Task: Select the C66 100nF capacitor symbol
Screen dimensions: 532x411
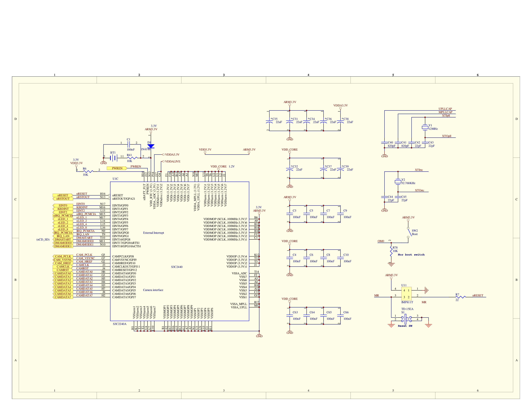Action: (x=340, y=315)
